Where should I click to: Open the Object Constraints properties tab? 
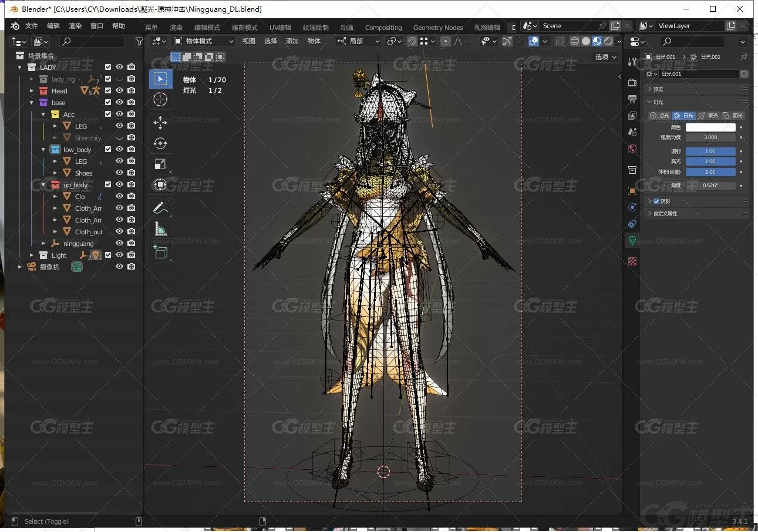(632, 224)
